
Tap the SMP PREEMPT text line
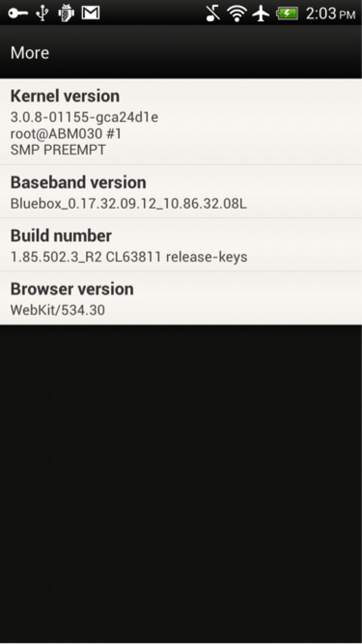[58, 150]
